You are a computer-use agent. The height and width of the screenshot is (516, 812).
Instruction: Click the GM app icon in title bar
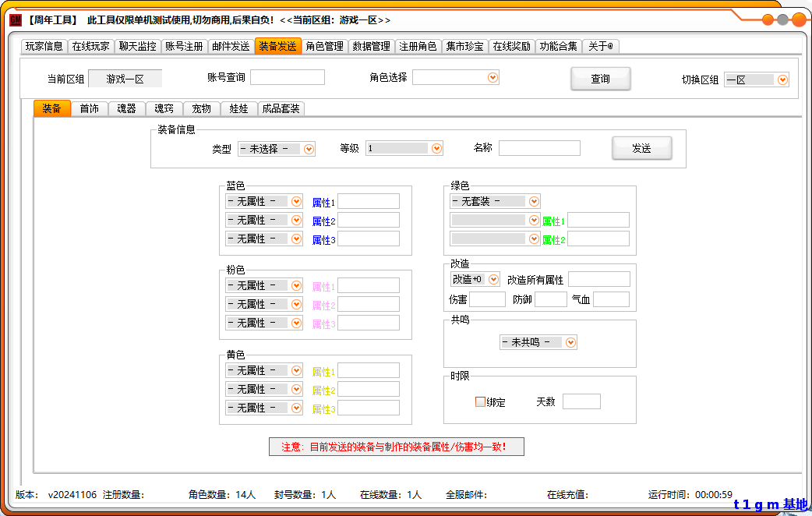point(15,19)
